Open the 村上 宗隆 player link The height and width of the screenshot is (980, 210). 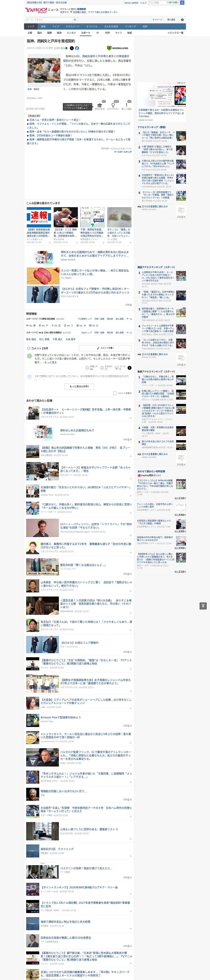[x=44, y=339]
